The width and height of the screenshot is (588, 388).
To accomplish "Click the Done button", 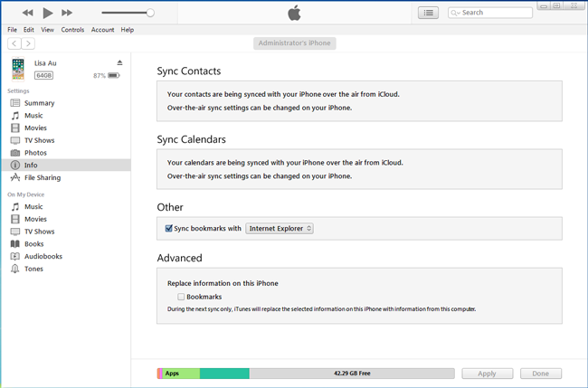I will tap(541, 374).
